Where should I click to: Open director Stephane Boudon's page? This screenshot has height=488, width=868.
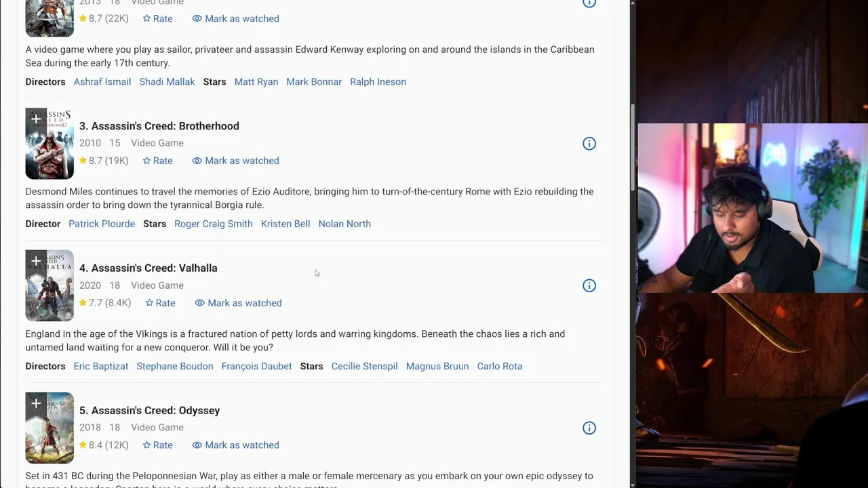point(175,366)
